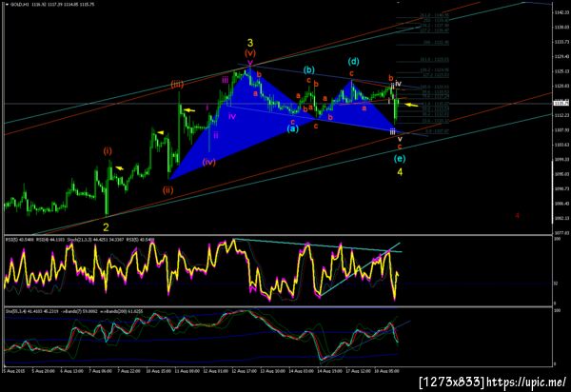
Task: Click the yellow arrow beside wave (i)
Action: pyautogui.click(x=120, y=168)
